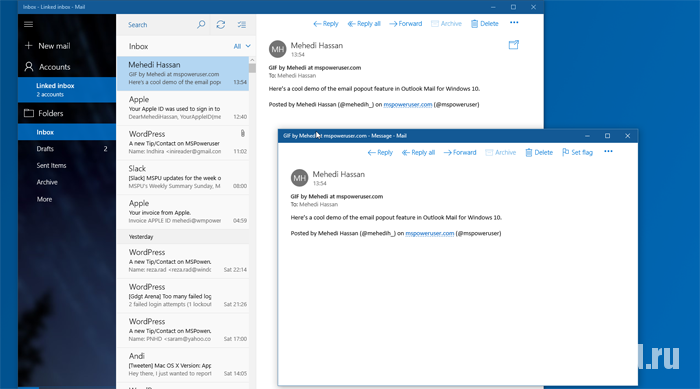Open more actions ellipsis in the main window

tap(514, 23)
